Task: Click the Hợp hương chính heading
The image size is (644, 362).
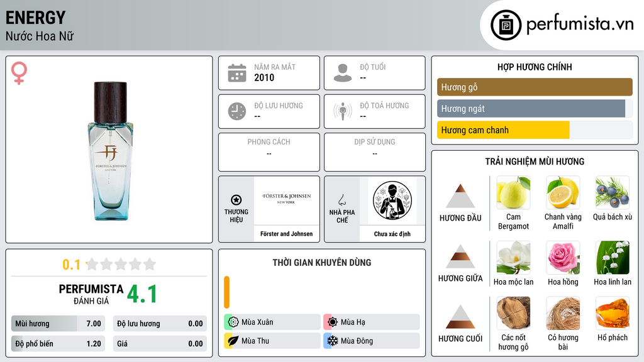Action: 535,67
